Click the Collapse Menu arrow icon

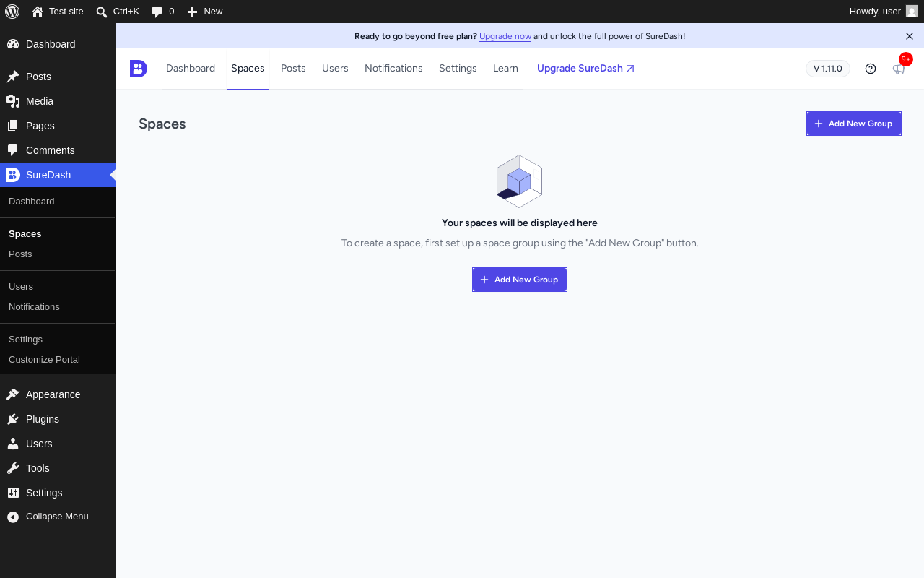point(13,517)
